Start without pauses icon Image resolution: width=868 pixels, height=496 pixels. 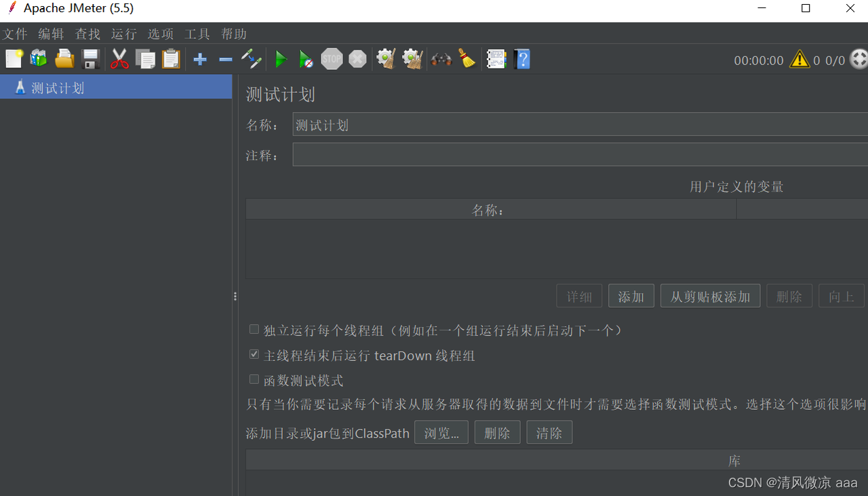pyautogui.click(x=306, y=60)
